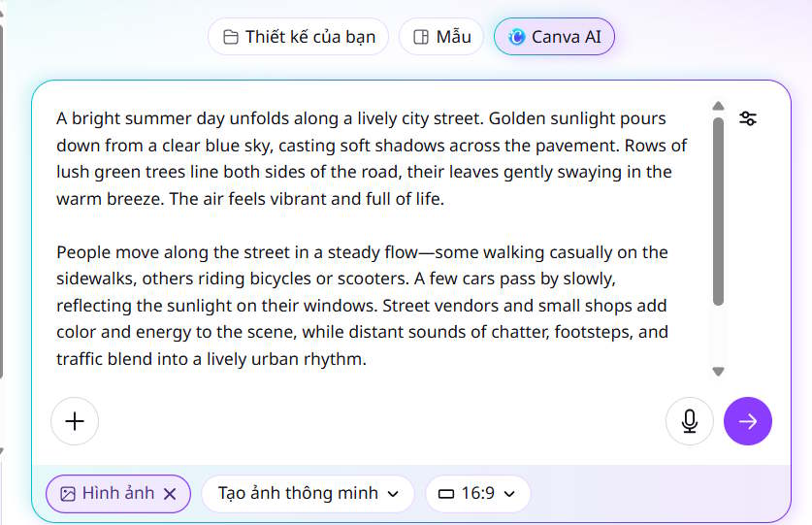Click the plus add attachment icon

75,421
